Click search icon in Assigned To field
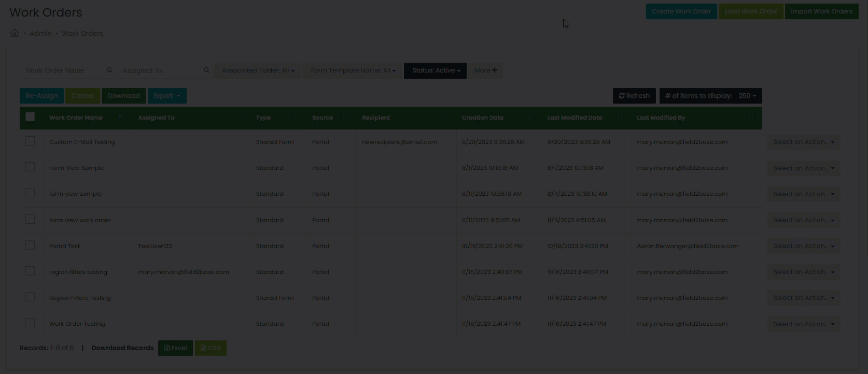Viewport: 868px width, 374px height. click(206, 70)
